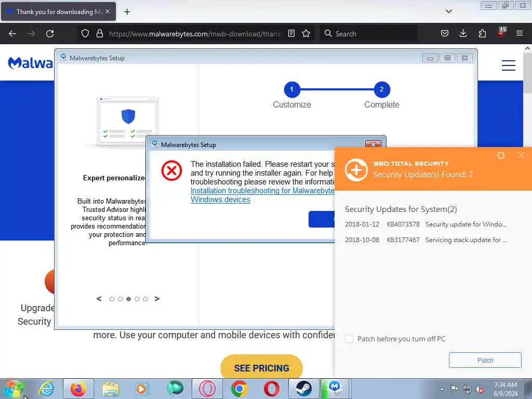The width and height of the screenshot is (532, 399).
Task: Click the red error icon in dialog
Action: click(x=171, y=170)
